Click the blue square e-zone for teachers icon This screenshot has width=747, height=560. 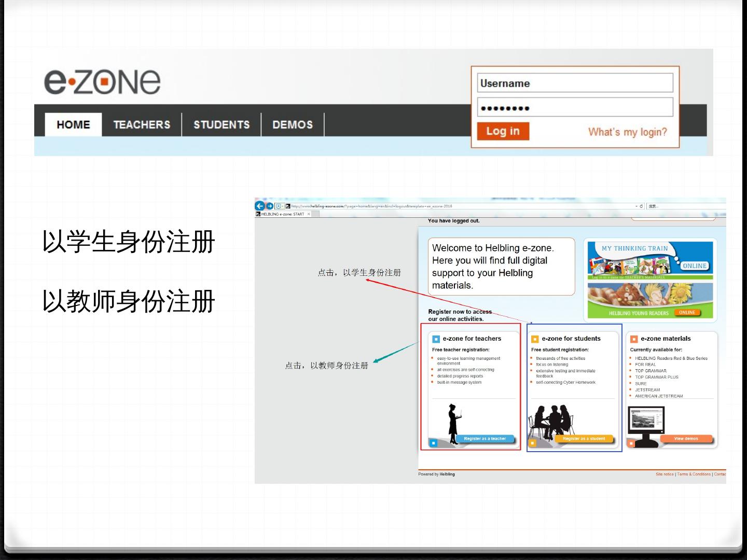(x=436, y=339)
